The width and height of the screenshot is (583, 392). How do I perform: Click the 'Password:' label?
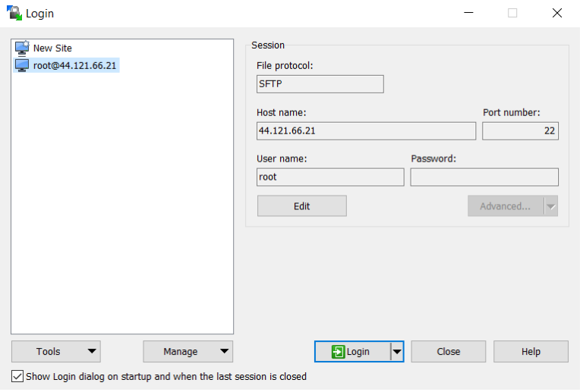[433, 159]
